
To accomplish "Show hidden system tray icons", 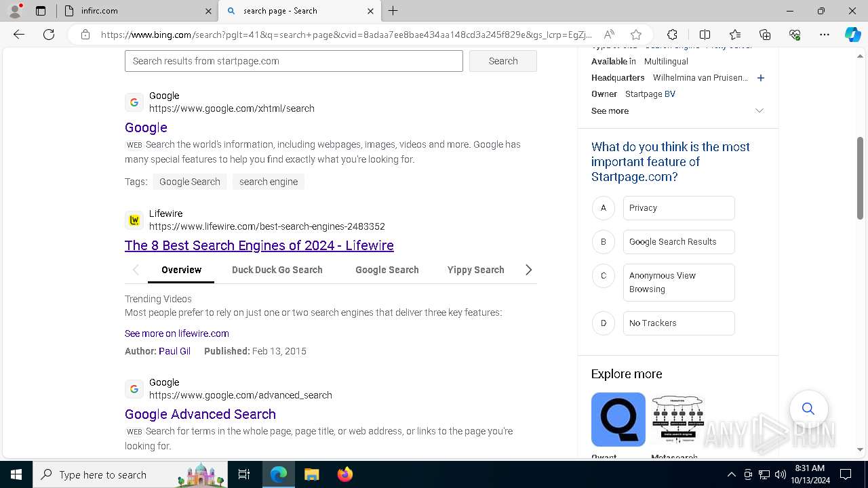I will pyautogui.click(x=731, y=474).
